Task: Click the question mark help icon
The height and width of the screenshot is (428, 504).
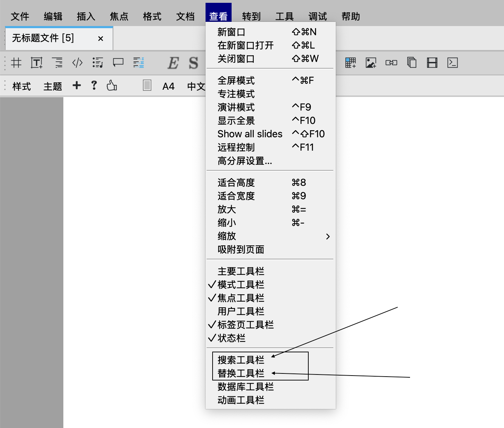Action: pos(94,86)
